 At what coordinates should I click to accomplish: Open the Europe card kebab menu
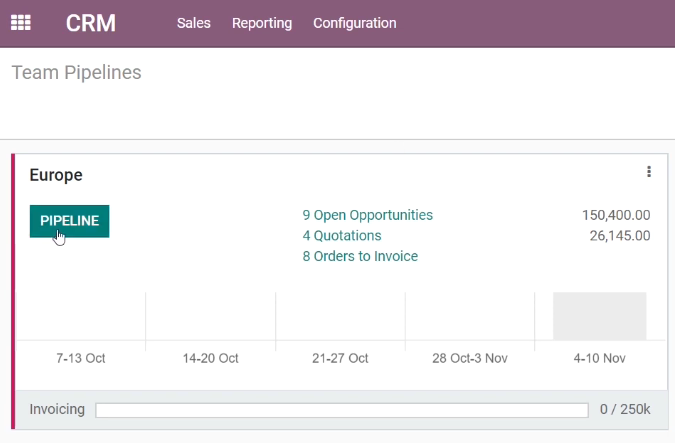pyautogui.click(x=649, y=172)
